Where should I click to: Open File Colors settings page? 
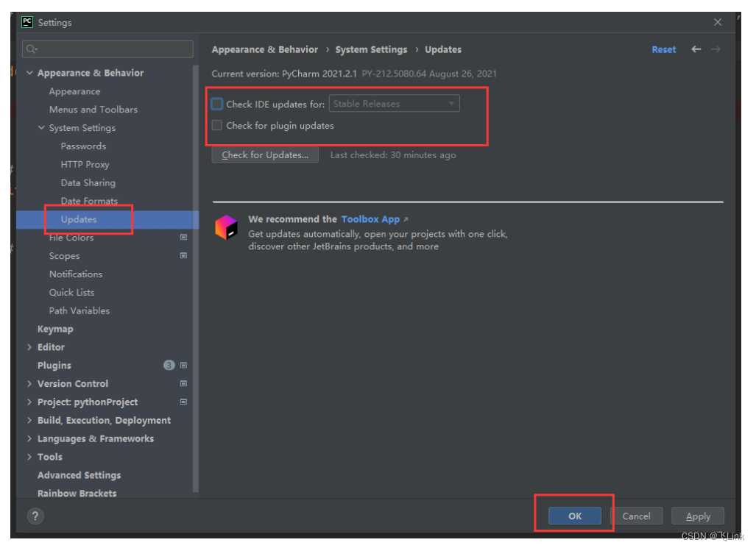pyautogui.click(x=71, y=238)
